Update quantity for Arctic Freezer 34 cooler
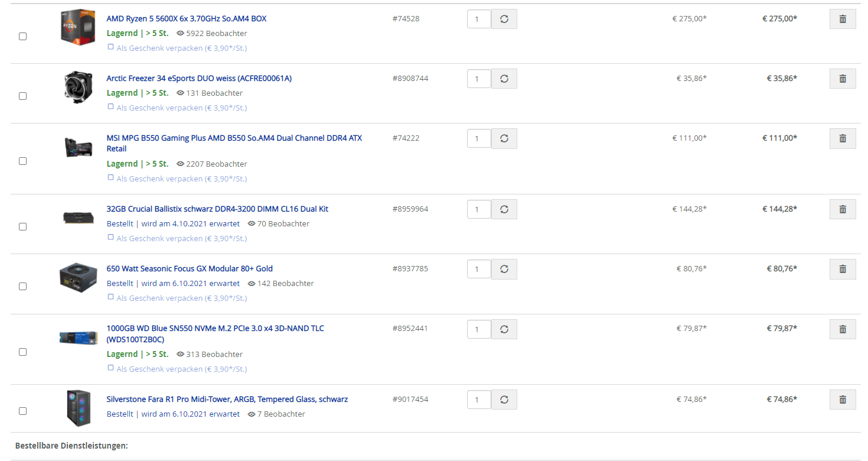 click(504, 79)
